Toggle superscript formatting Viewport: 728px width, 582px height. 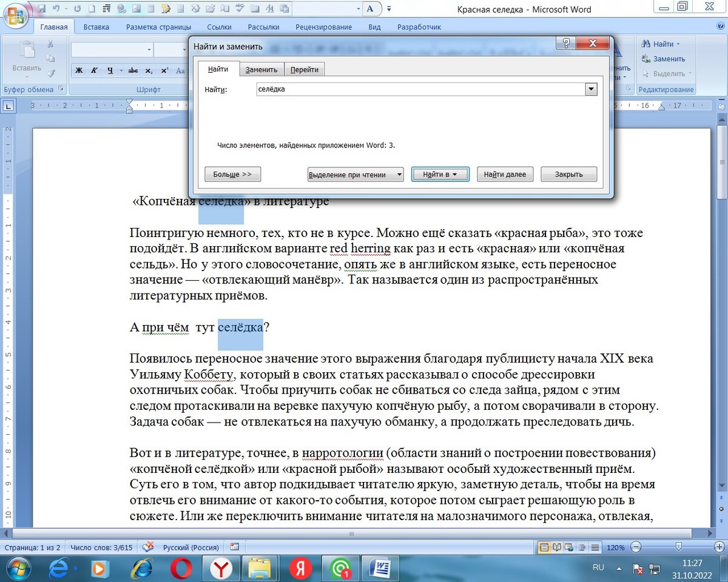click(x=164, y=70)
